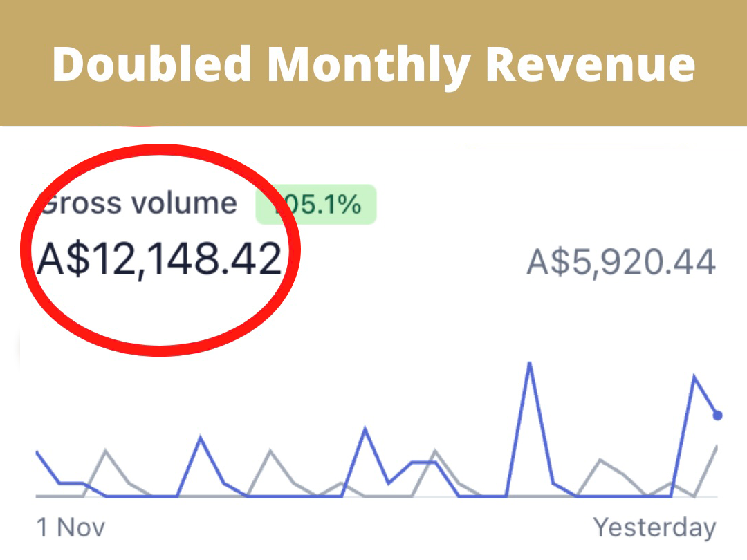The width and height of the screenshot is (747, 560).
Task: Click the second gray peak from the left
Action: click(x=270, y=451)
